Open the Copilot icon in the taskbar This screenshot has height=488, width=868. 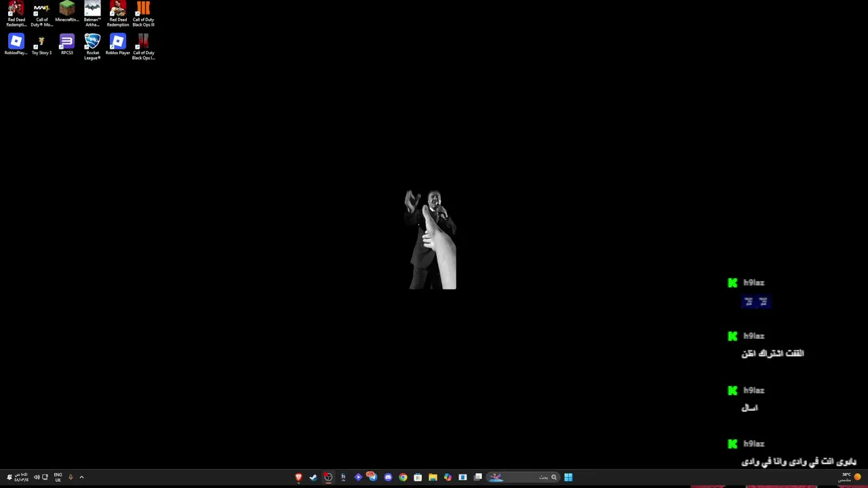pos(448,477)
